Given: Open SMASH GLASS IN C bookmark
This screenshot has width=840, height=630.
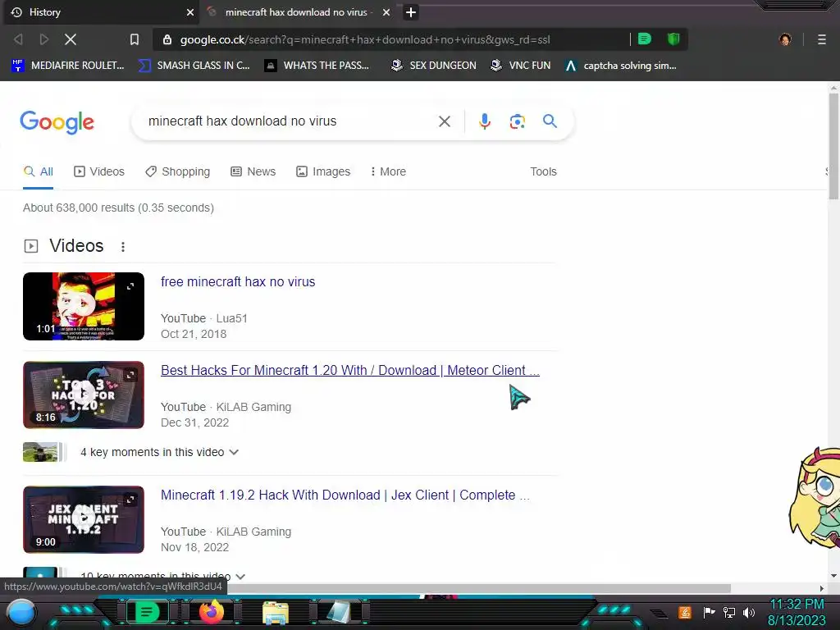Looking at the screenshot, I should (194, 66).
